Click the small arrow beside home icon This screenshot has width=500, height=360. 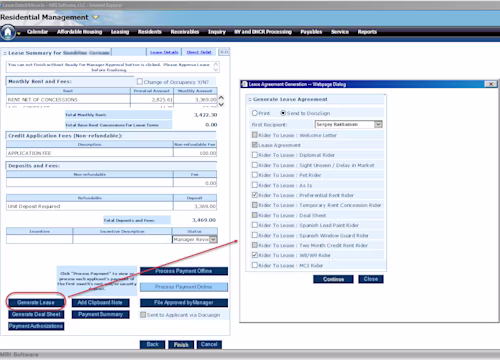(x=19, y=33)
